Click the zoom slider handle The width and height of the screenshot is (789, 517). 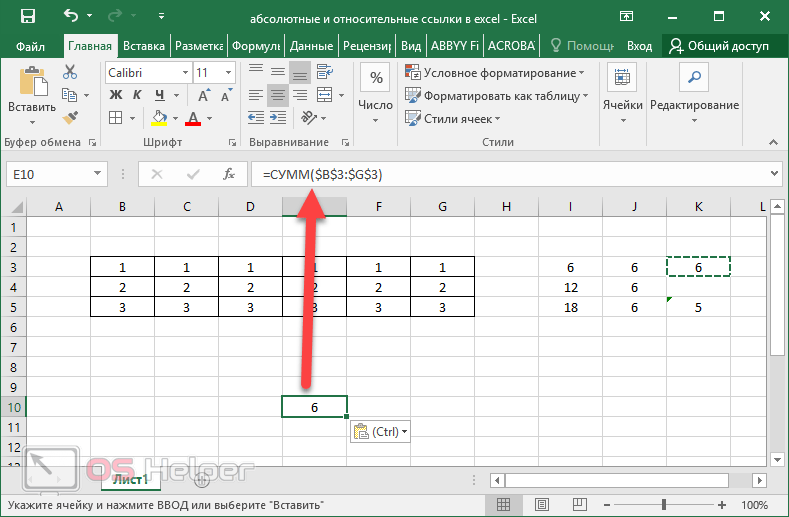(664, 504)
